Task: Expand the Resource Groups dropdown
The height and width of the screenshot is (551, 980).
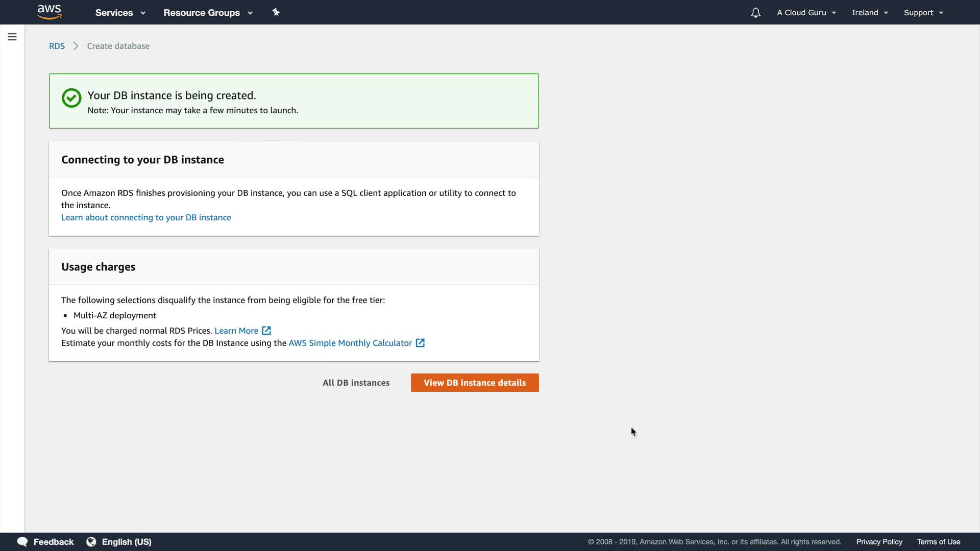Action: click(x=208, y=13)
